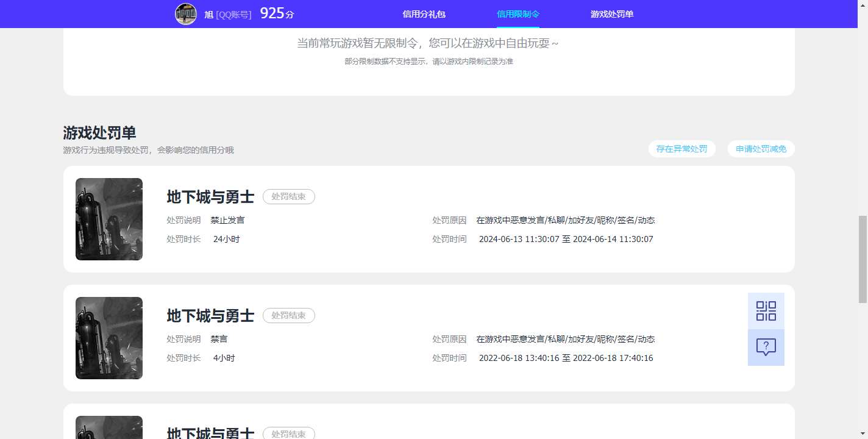Select the active 信用限制令 tab
The width and height of the screenshot is (868, 439).
[518, 13]
